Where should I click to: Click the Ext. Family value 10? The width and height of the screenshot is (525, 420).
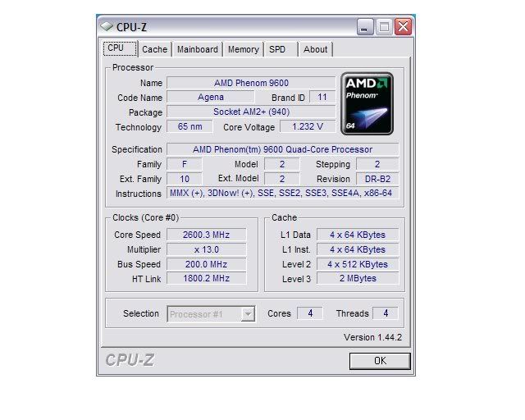[184, 179]
